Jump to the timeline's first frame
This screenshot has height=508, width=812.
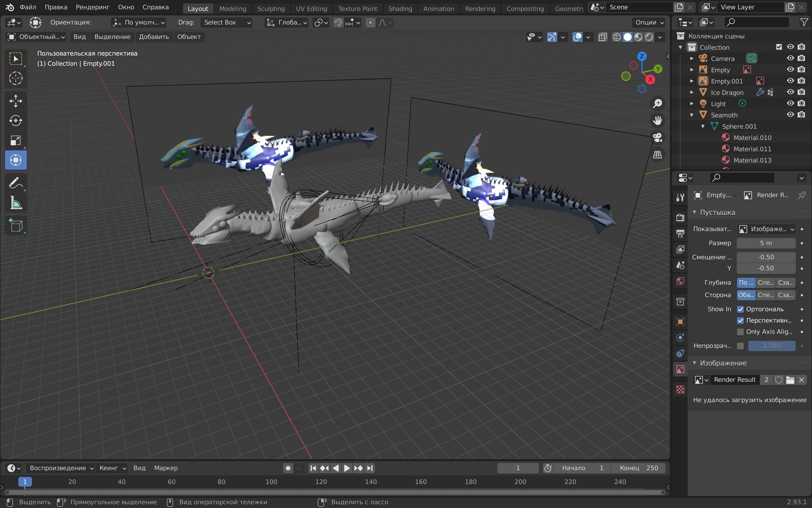[x=313, y=468]
